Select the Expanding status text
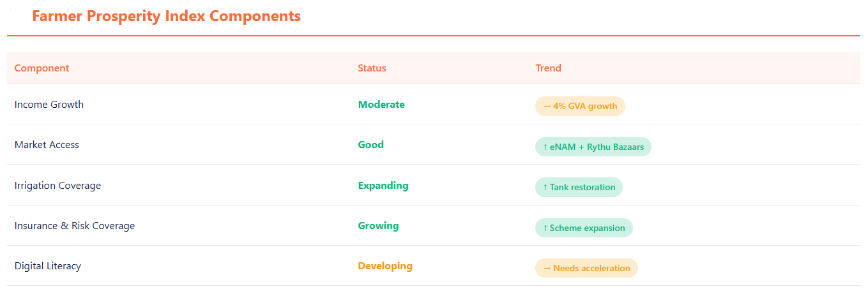 [x=383, y=186]
